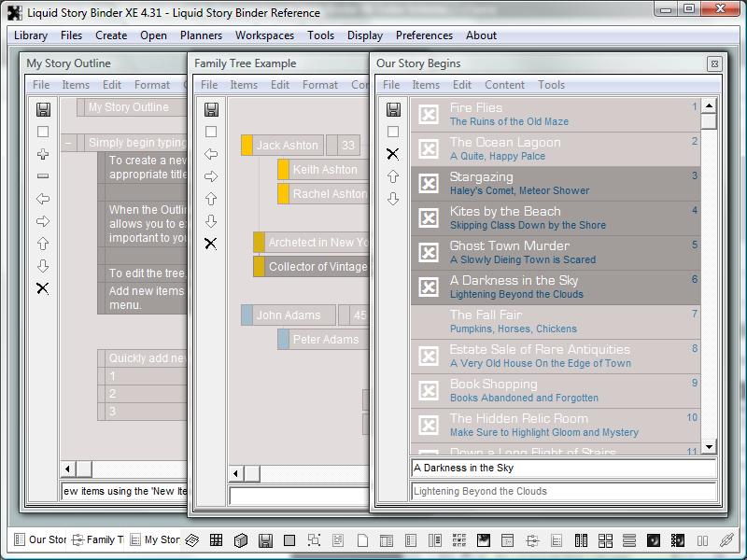Check the empty box next to The Fall Fair
Screen dimensions: 747x560
[x=429, y=322]
